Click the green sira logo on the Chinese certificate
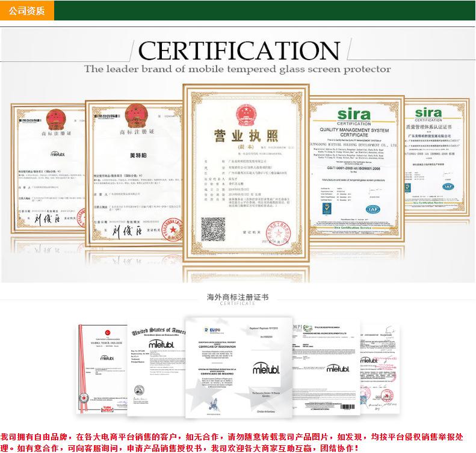The height and width of the screenshot is (453, 476). (428, 113)
